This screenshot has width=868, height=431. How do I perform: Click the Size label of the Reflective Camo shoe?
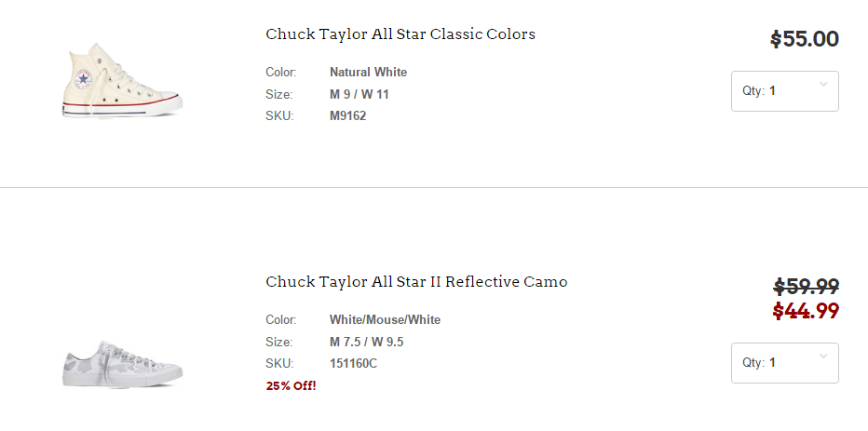click(x=278, y=342)
